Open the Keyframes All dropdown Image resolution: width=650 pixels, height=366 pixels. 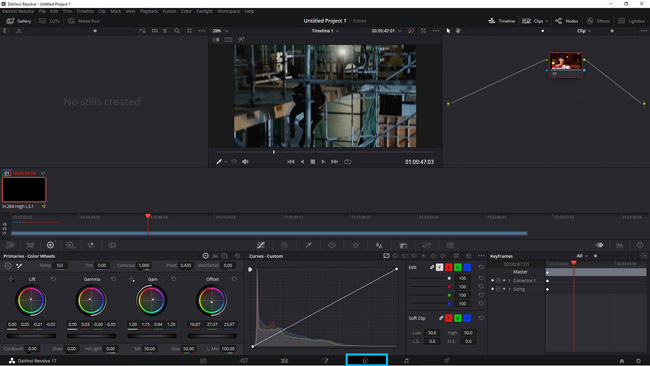pos(582,256)
